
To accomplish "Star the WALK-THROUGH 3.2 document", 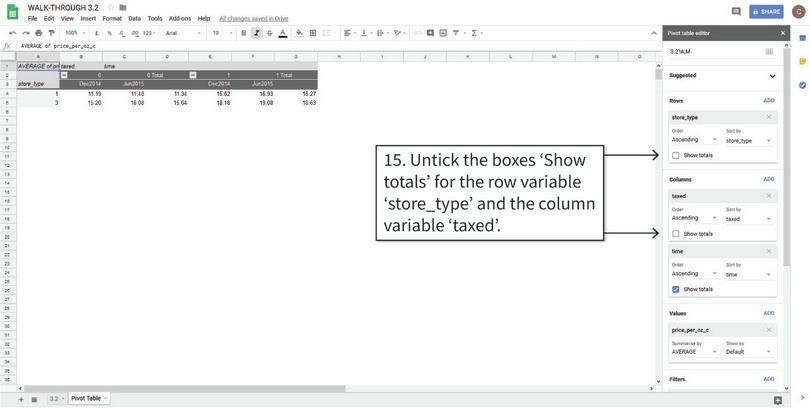I will pos(111,8).
